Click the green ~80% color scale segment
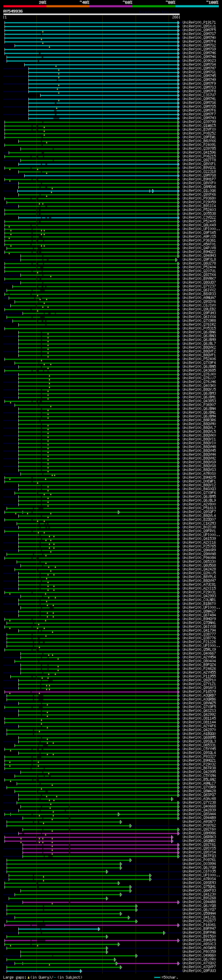The height and width of the screenshot is (980, 222). [x=154, y=6]
